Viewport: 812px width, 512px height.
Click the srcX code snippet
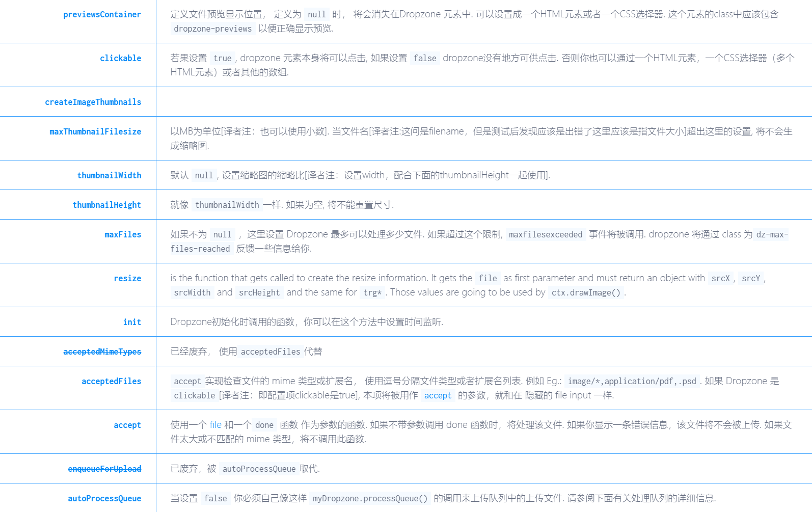pos(720,279)
